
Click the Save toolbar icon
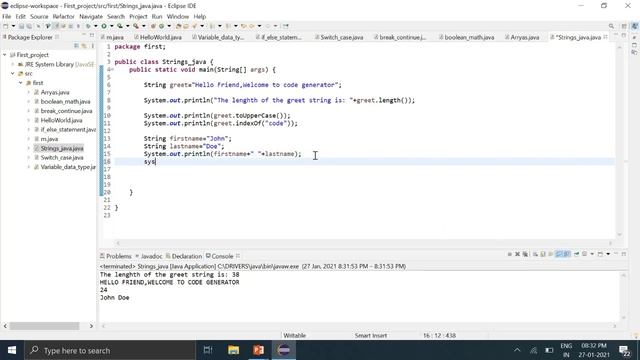tap(21, 26)
